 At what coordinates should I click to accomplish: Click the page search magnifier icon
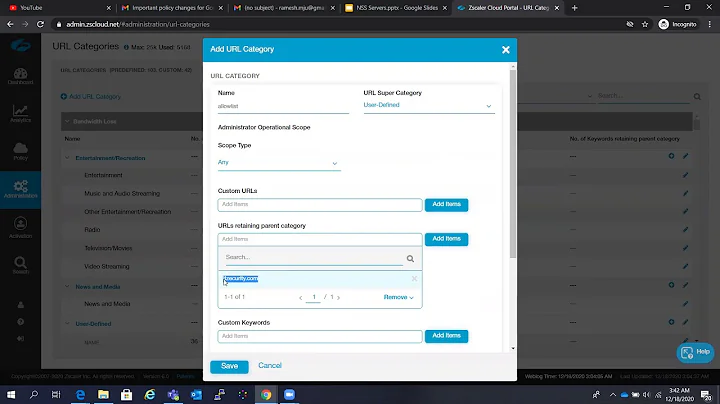point(697,96)
